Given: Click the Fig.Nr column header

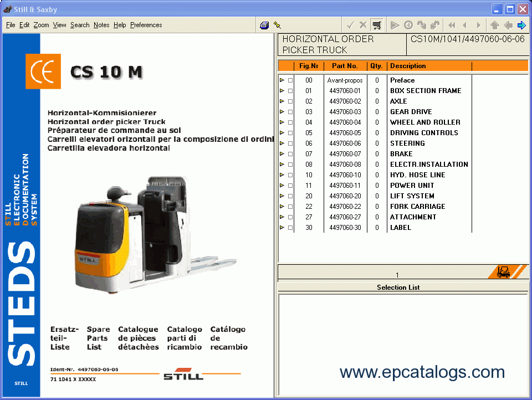Looking at the screenshot, I should point(309,66).
